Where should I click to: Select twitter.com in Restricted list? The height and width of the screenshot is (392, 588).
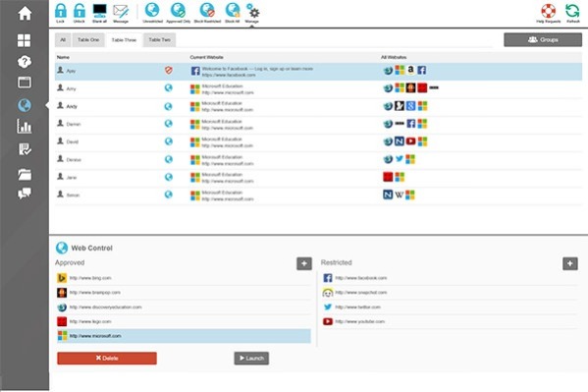click(450, 308)
